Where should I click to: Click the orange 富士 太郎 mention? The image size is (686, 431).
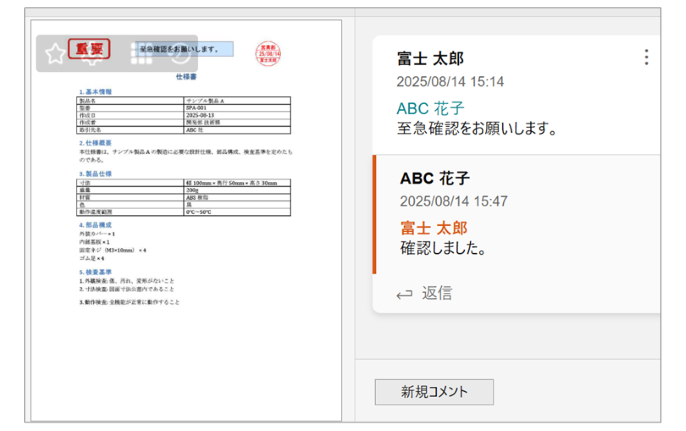point(434,228)
